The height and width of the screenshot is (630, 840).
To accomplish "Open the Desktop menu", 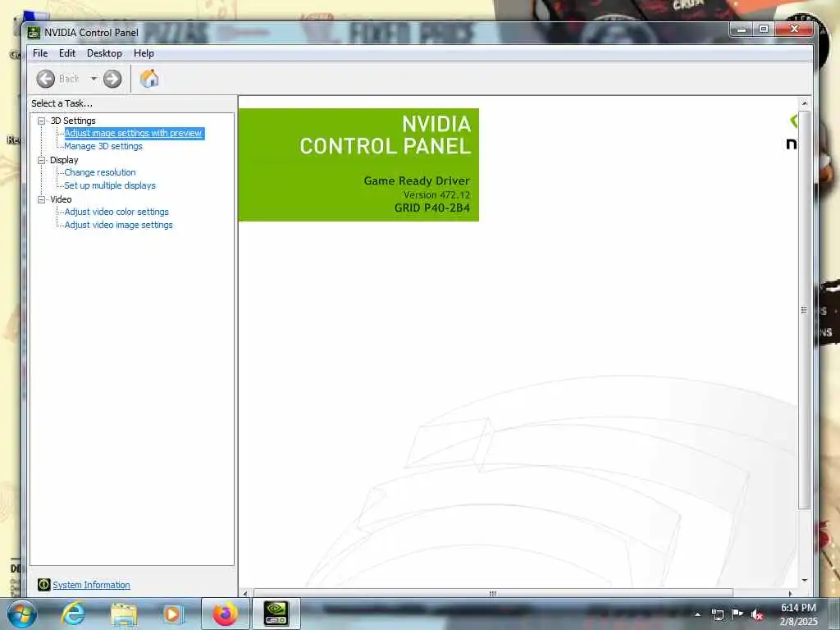I will click(104, 53).
